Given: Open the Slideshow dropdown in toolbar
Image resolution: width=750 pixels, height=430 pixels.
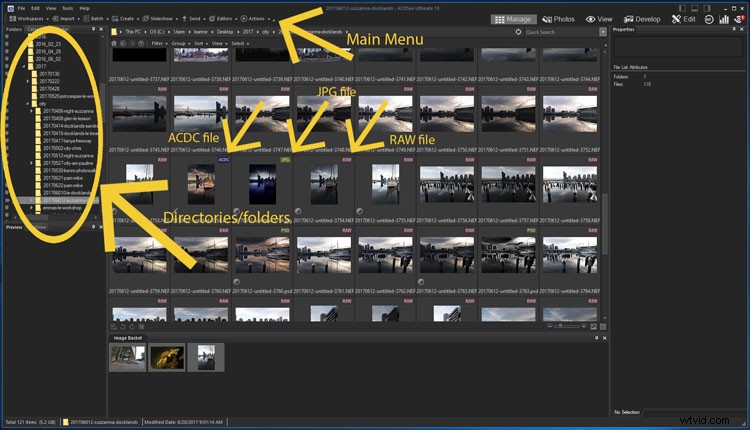Looking at the screenshot, I should click(160, 19).
